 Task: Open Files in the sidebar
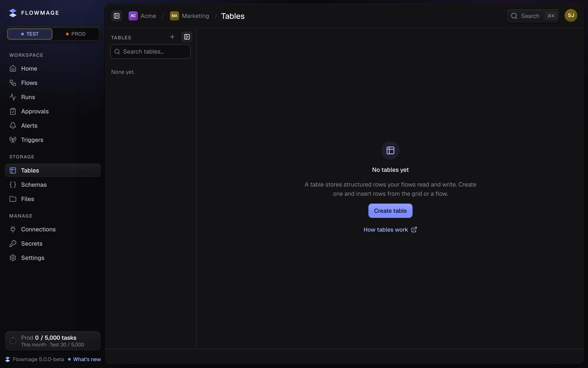(x=53, y=199)
